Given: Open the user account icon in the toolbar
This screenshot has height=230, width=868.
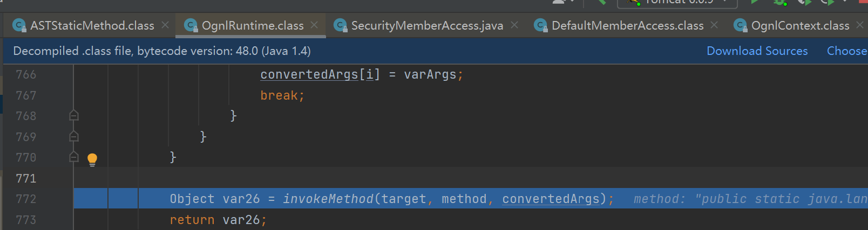Looking at the screenshot, I should tap(559, 2).
